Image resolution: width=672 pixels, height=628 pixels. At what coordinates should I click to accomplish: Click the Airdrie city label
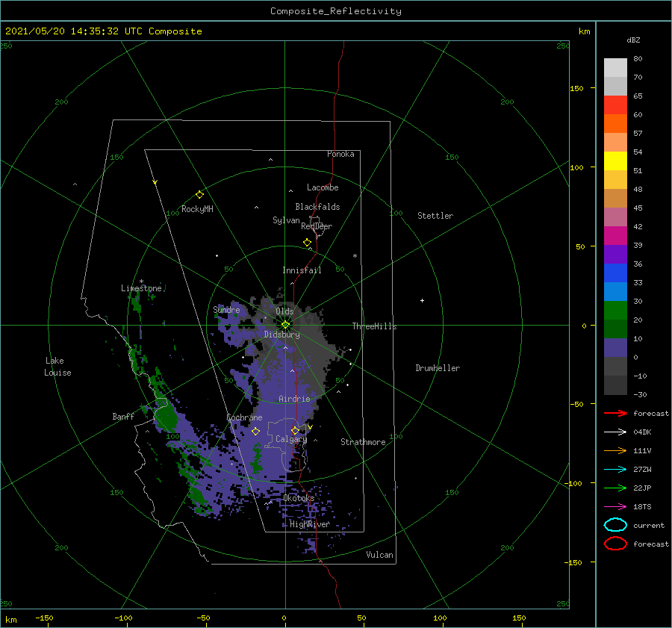(294, 399)
